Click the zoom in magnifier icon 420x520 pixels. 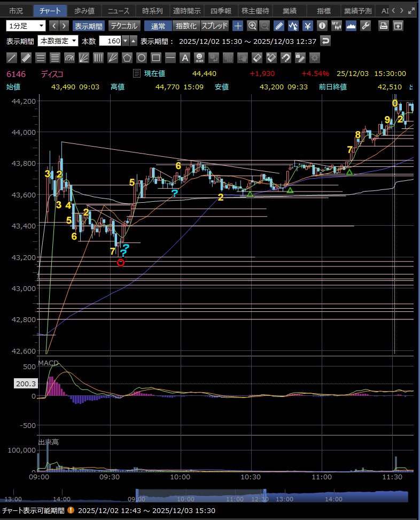(252, 26)
